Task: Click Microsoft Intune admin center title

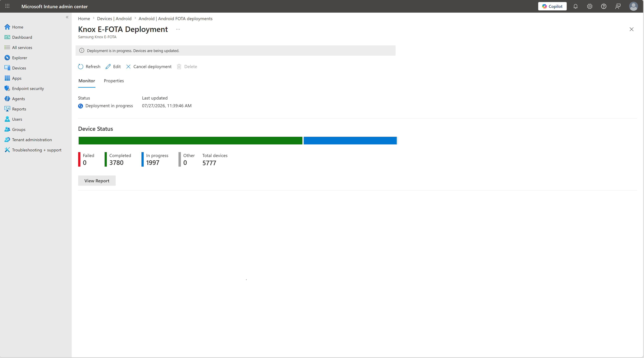Action: coord(54,6)
